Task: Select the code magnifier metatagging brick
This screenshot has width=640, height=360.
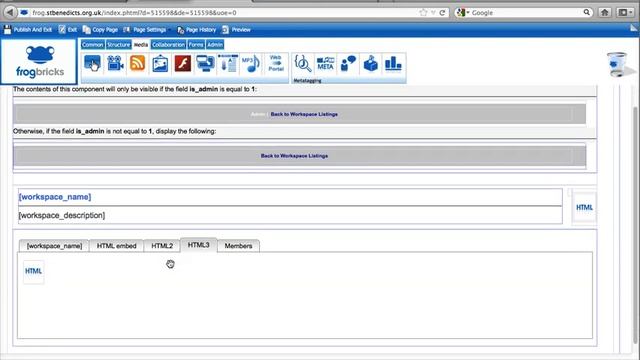Action: coord(303,64)
